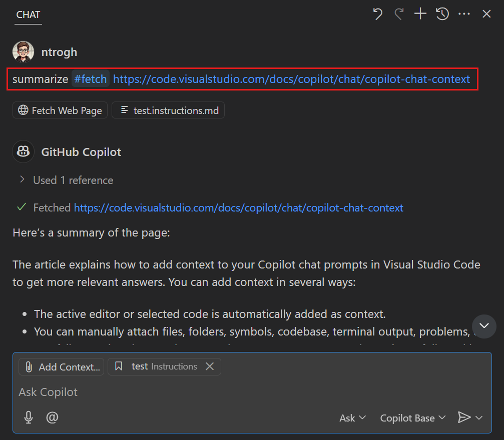504x440 pixels.
Task: Click the redo arrow icon
Action: pos(399,14)
